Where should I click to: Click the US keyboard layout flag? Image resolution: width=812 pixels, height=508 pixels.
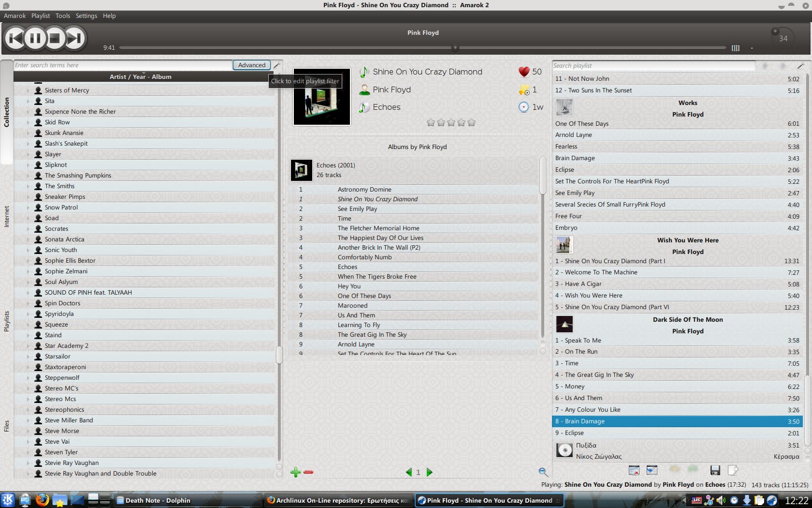[696, 500]
